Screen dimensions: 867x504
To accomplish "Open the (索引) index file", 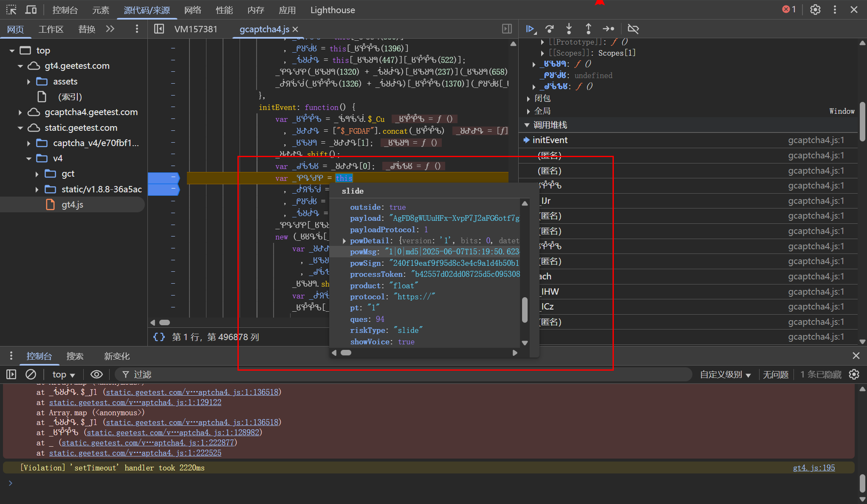I will 70,97.
